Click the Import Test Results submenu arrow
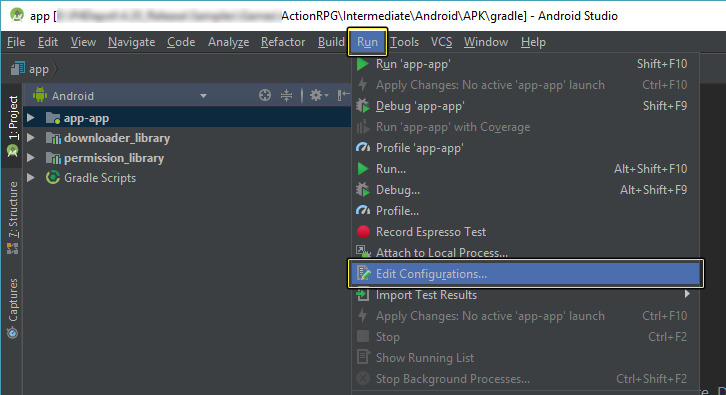 pyautogui.click(x=687, y=294)
